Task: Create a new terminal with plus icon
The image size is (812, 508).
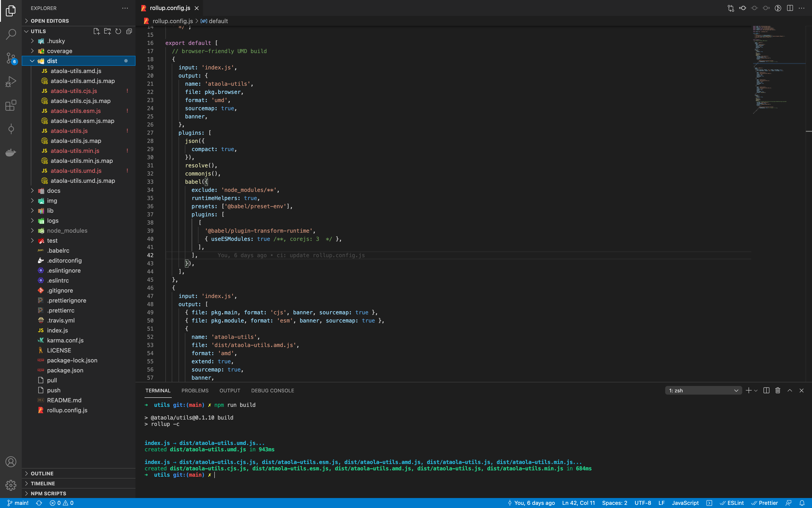Action: 748,390
